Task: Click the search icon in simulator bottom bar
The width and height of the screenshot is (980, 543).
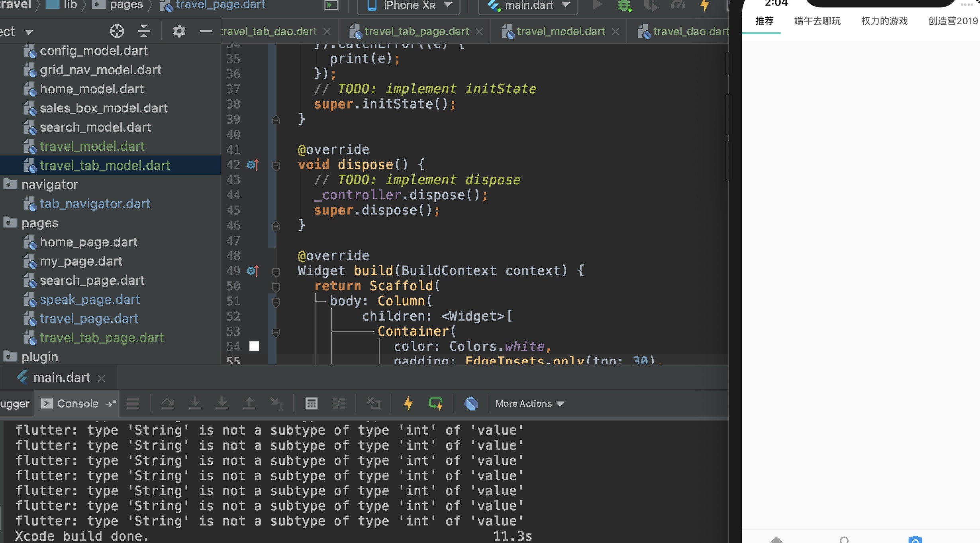Action: [x=844, y=539]
